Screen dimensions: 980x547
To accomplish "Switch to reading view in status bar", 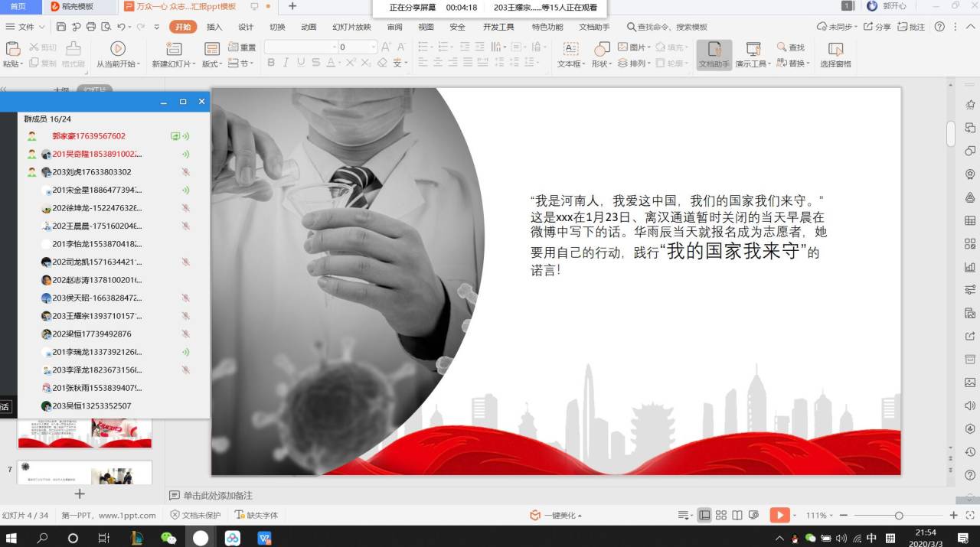I will point(737,516).
